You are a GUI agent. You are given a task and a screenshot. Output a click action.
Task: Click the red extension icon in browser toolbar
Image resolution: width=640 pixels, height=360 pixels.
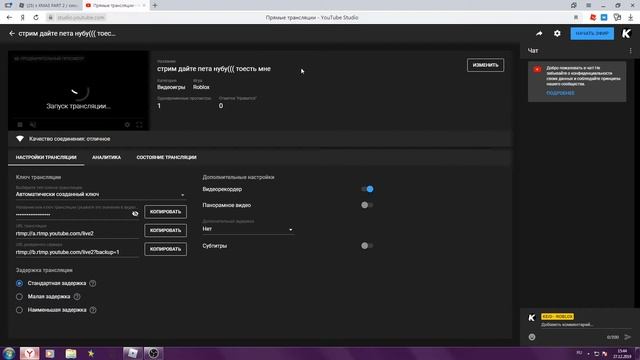pyautogui.click(x=593, y=18)
